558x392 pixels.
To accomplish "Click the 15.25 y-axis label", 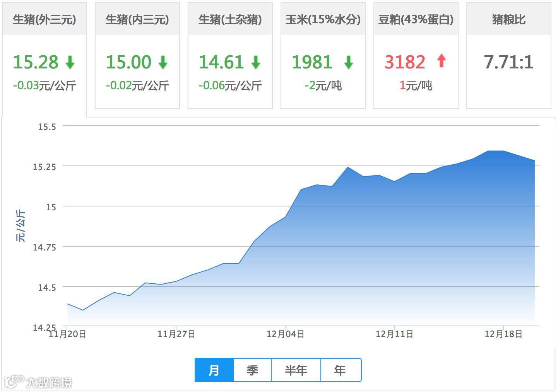I will click(x=45, y=167).
